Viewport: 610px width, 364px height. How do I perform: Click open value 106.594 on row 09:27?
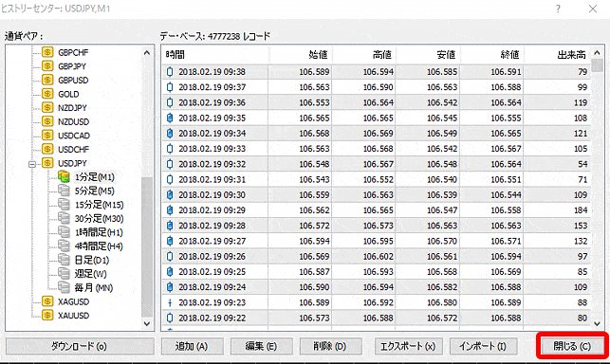pyautogui.click(x=314, y=241)
